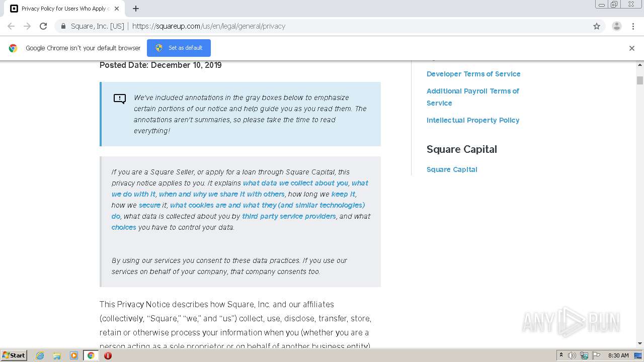
Task: Launch Internet Explorer from taskbar
Action: (x=40, y=355)
